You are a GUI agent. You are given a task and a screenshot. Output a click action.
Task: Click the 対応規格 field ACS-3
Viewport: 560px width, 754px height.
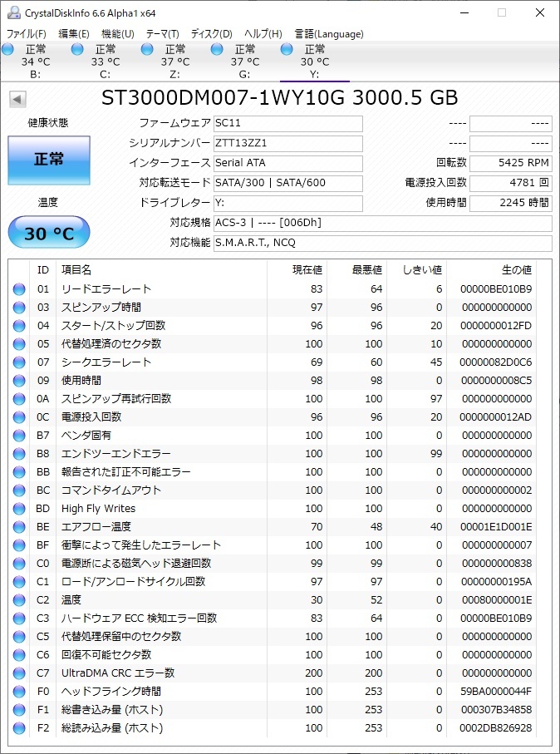pyautogui.click(x=383, y=223)
